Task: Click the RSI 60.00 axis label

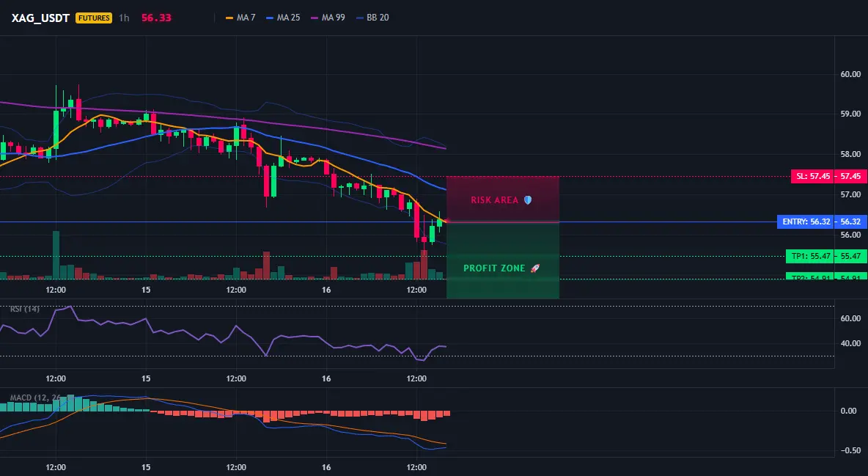Action: tap(850, 318)
